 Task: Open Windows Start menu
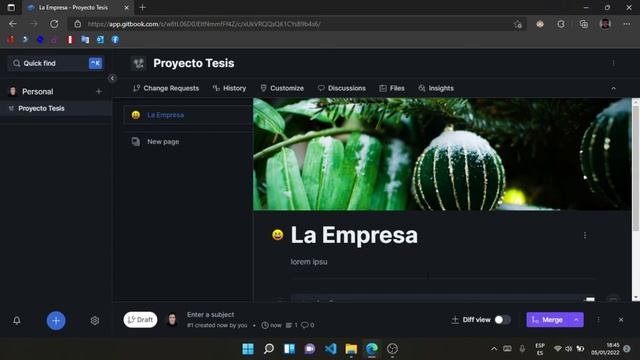[x=248, y=349]
